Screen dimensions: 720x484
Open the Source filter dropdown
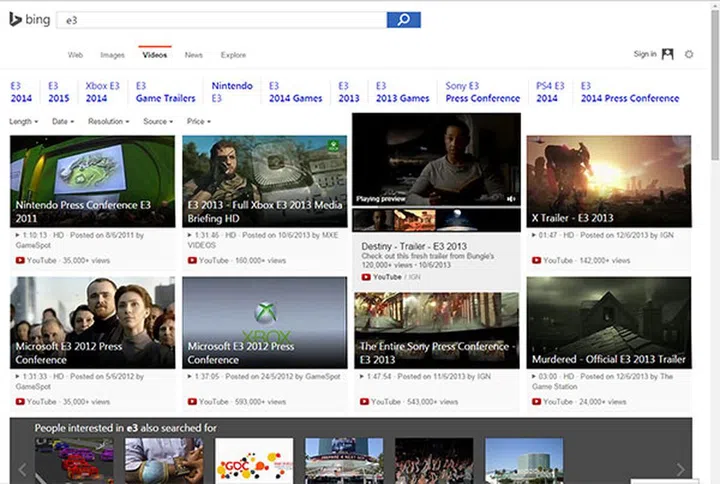(x=158, y=122)
